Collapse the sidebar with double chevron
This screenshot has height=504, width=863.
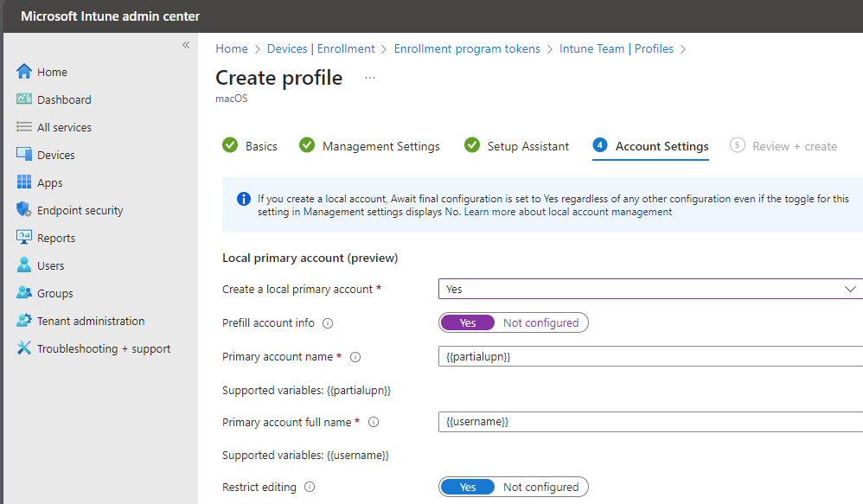click(186, 45)
